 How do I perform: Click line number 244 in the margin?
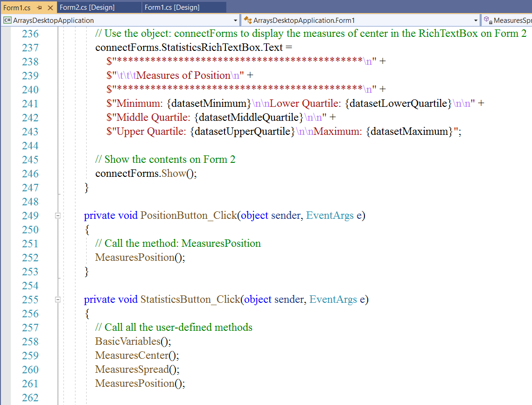pyautogui.click(x=30, y=146)
